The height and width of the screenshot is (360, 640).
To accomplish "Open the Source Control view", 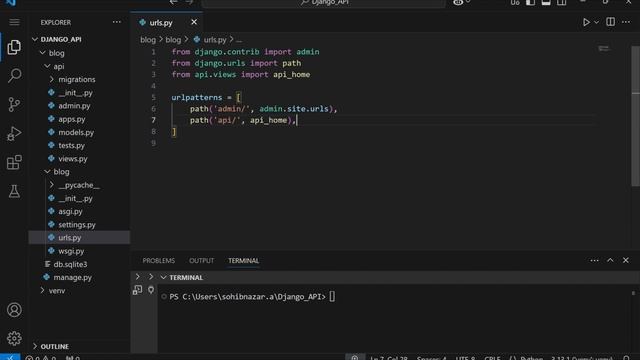I will 14,104.
